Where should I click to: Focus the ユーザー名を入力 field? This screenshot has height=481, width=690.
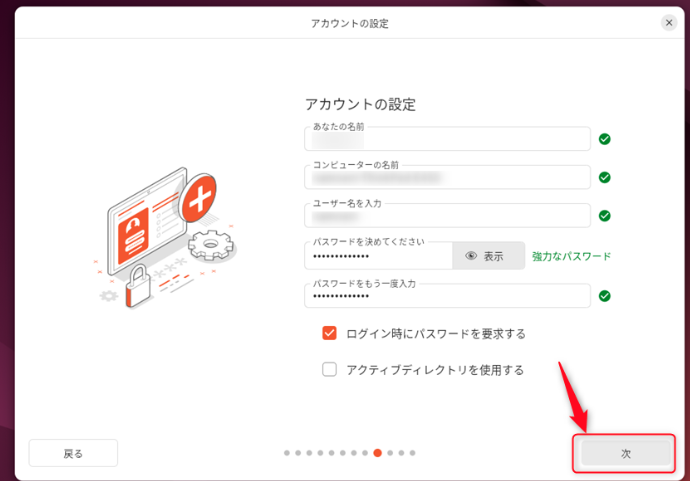(447, 216)
